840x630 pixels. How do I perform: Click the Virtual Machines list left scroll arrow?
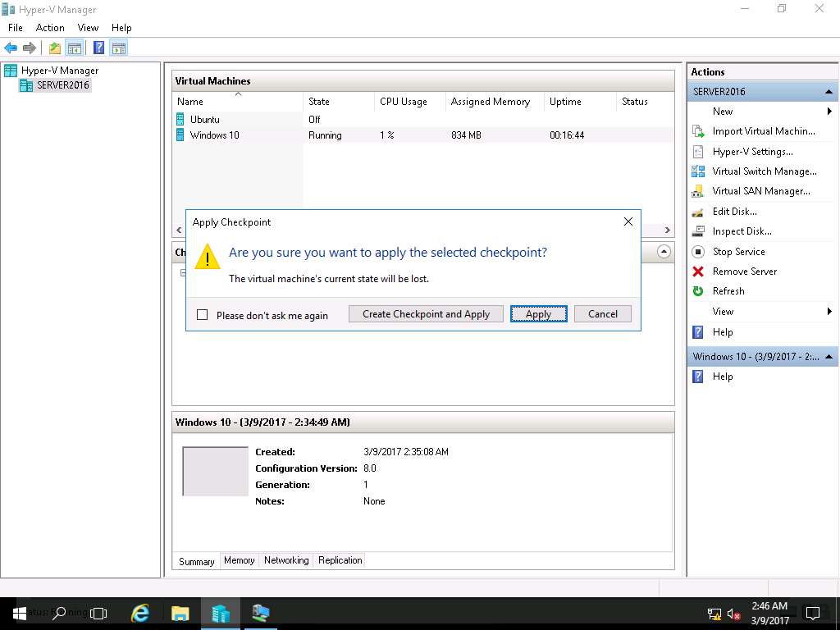click(179, 231)
